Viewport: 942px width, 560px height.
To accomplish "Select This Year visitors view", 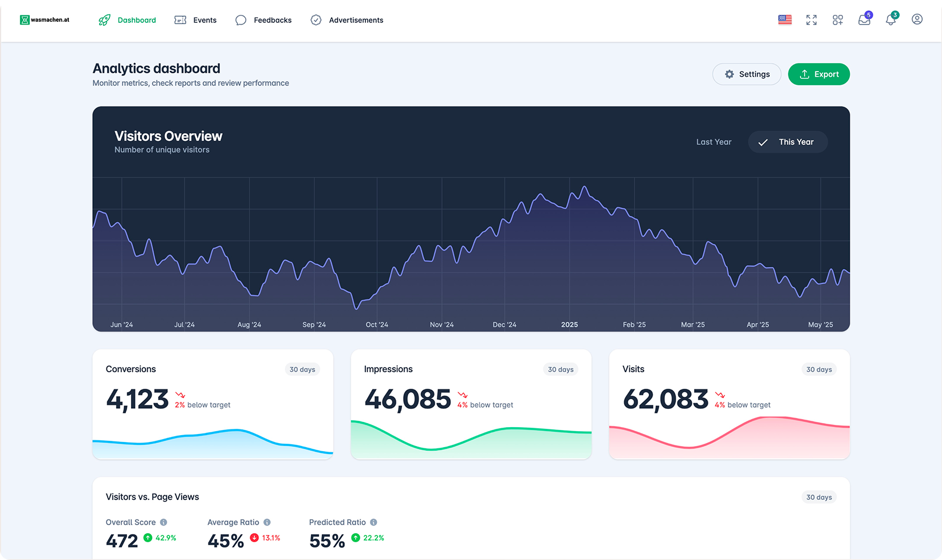I will point(787,142).
